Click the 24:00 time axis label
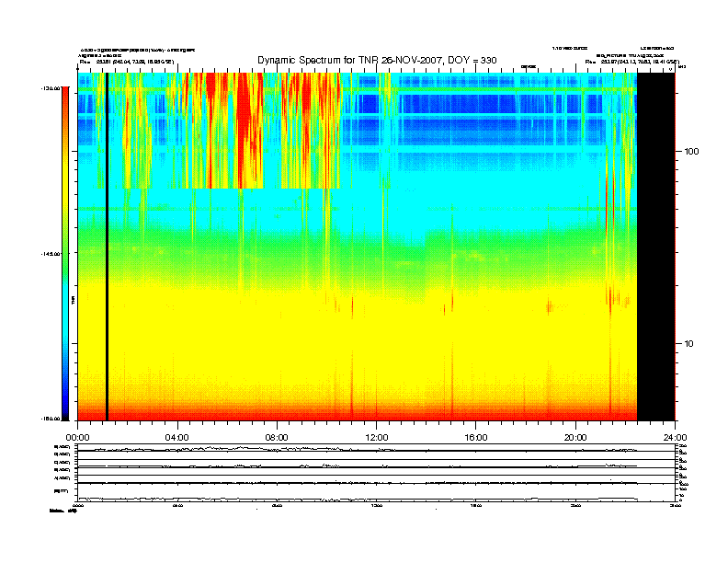The height and width of the screenshot is (563, 728). [675, 438]
